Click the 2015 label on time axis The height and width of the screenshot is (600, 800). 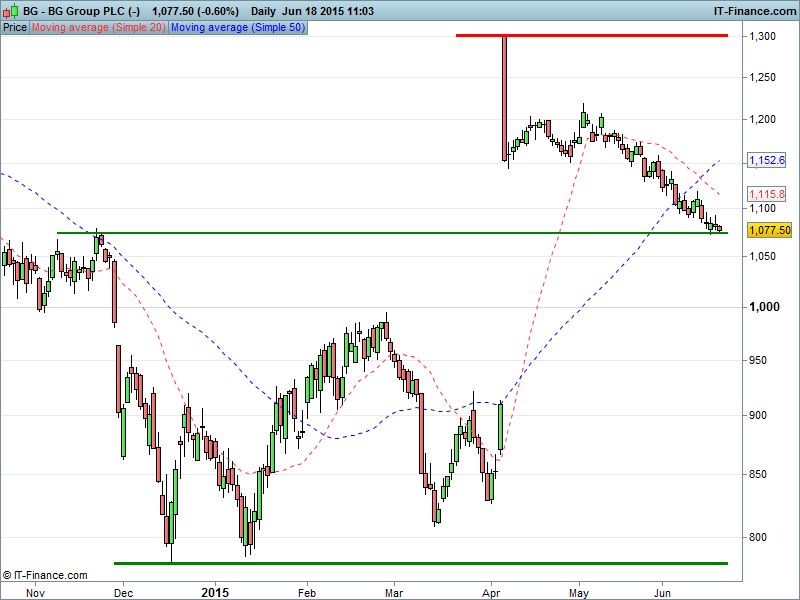click(215, 592)
